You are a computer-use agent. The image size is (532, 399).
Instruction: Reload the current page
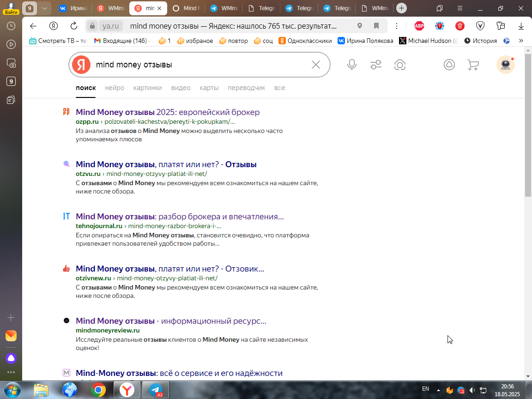(x=73, y=26)
